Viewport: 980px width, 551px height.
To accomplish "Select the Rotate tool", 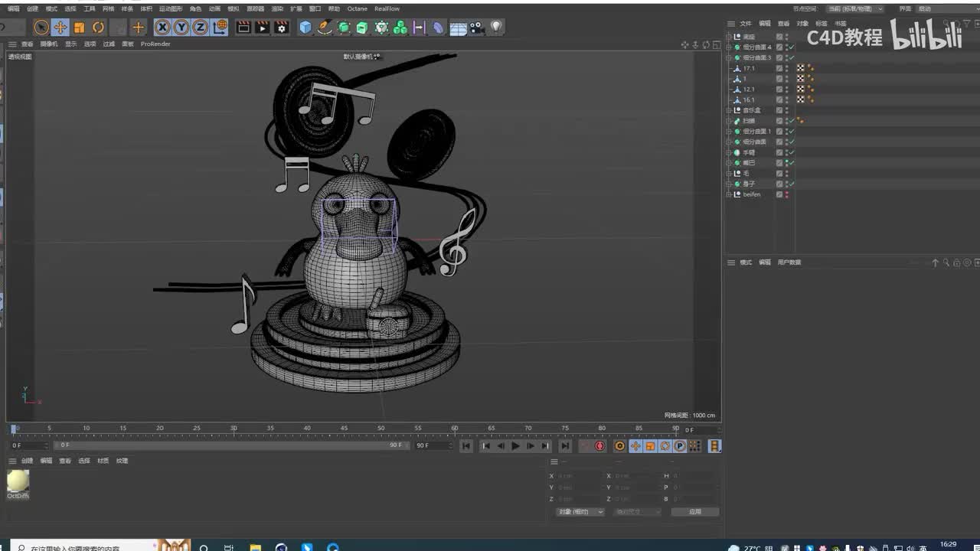I will [x=98, y=28].
